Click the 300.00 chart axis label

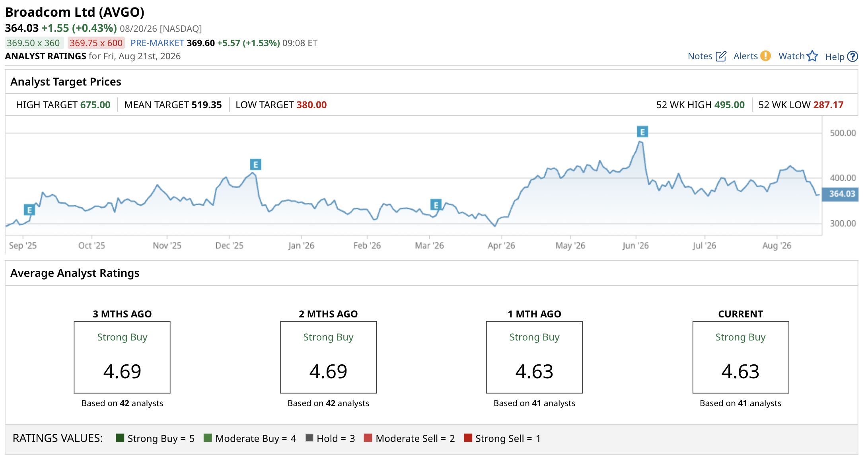tap(843, 223)
